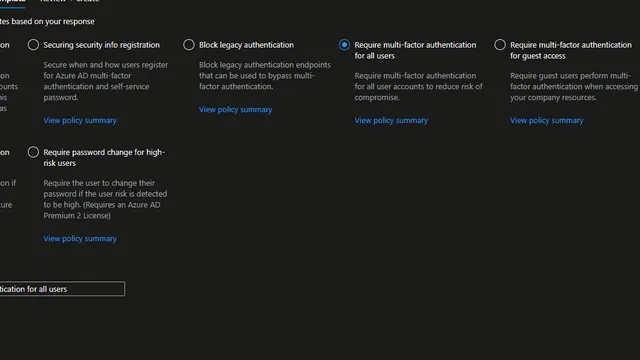Click description 'Secure when and how users register'
640x360 pixels.
106,81
